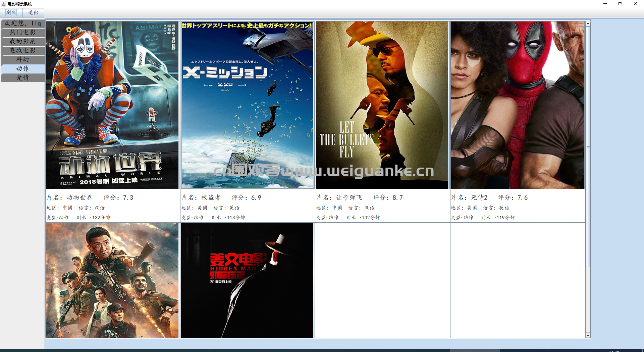
Task: Click the rating 评分: 8.7
Action: 388,197
